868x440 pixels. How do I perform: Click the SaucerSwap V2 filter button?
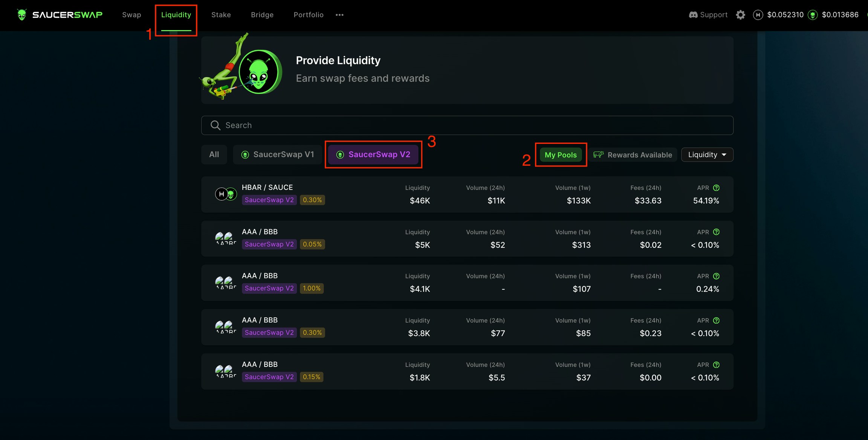(x=373, y=154)
